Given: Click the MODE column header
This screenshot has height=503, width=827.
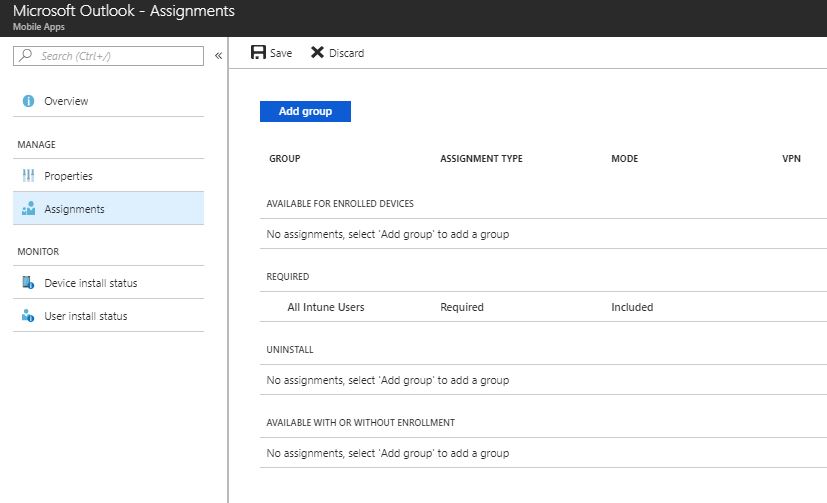Looking at the screenshot, I should tap(624, 159).
